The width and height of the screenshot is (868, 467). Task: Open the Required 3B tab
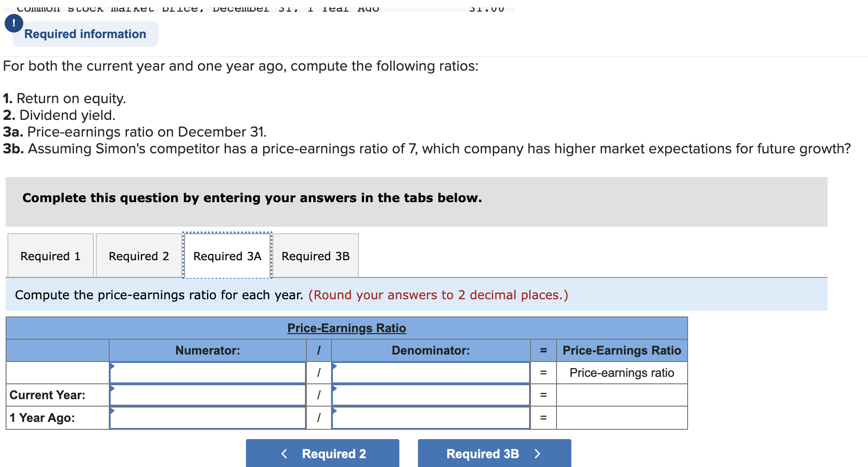(316, 256)
